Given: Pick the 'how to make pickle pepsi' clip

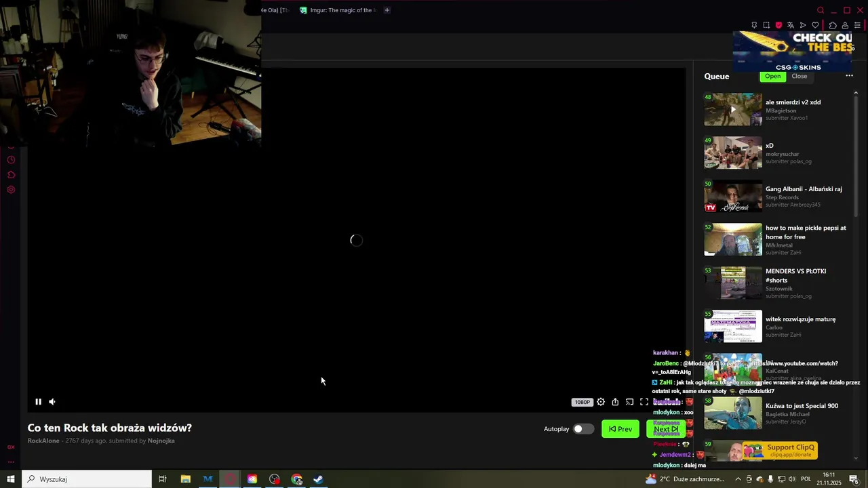Looking at the screenshot, I should [806, 232].
